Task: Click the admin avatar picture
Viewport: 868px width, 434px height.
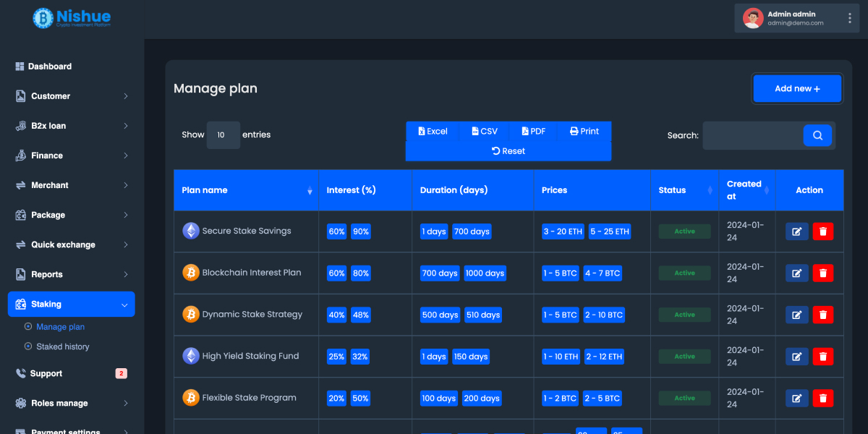Action: pos(753,18)
